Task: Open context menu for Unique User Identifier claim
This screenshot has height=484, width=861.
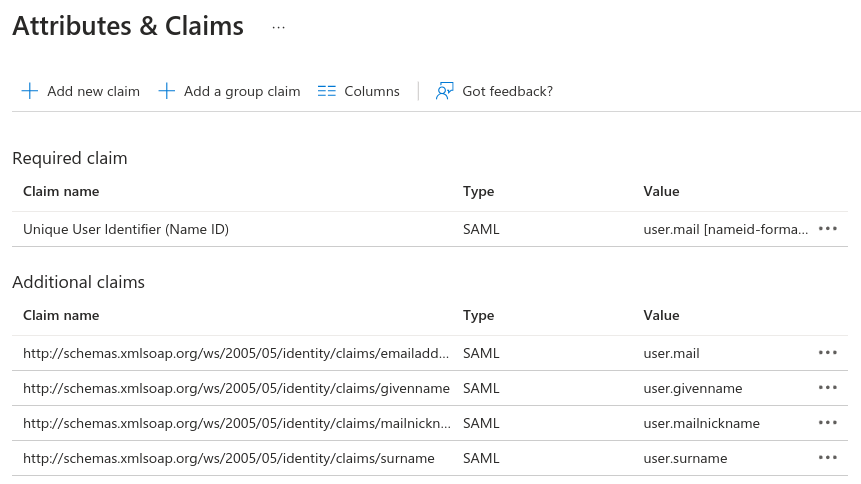Action: pos(827,229)
